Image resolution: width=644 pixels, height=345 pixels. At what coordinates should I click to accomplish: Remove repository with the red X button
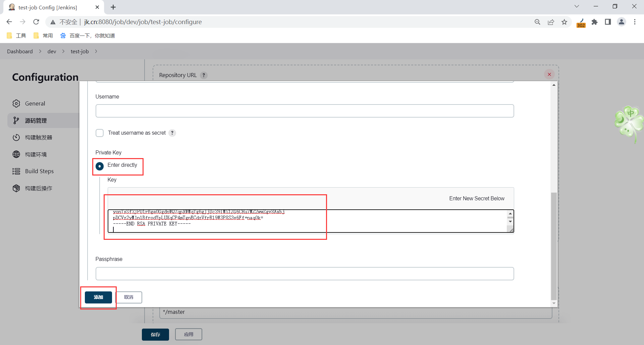[x=549, y=74]
